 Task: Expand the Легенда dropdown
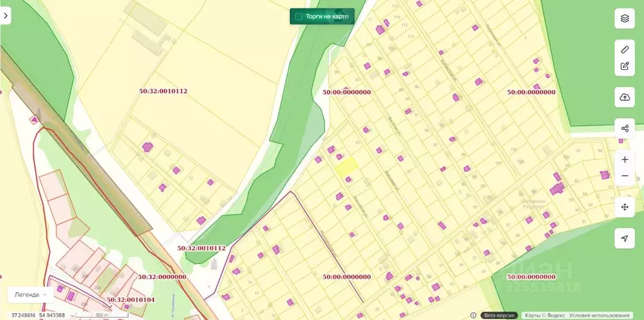pyautogui.click(x=32, y=294)
